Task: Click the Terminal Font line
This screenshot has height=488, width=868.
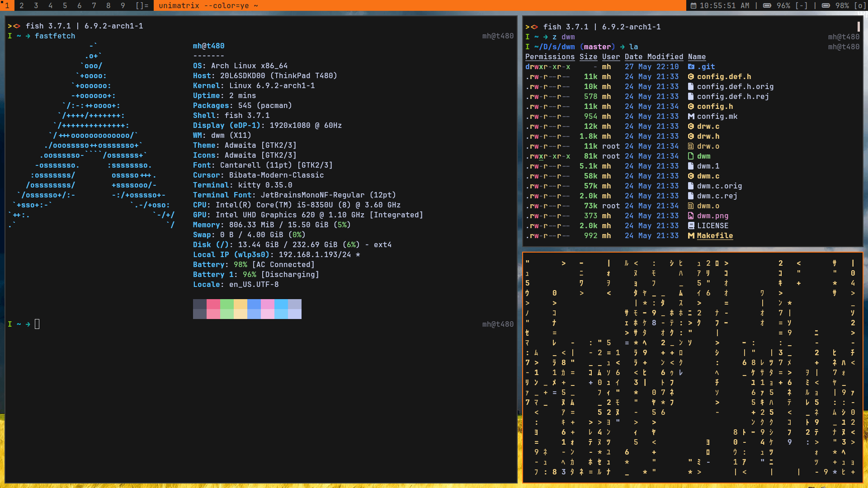Action: 294,195
